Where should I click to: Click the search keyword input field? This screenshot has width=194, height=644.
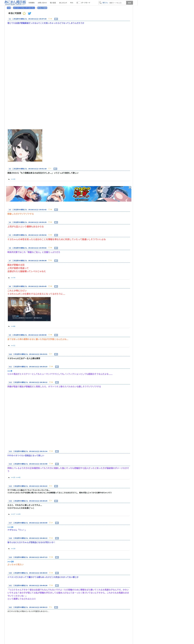[x=117, y=3]
